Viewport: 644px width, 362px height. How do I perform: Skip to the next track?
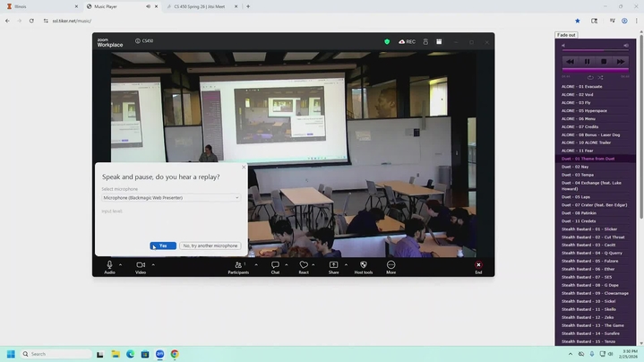click(x=620, y=62)
